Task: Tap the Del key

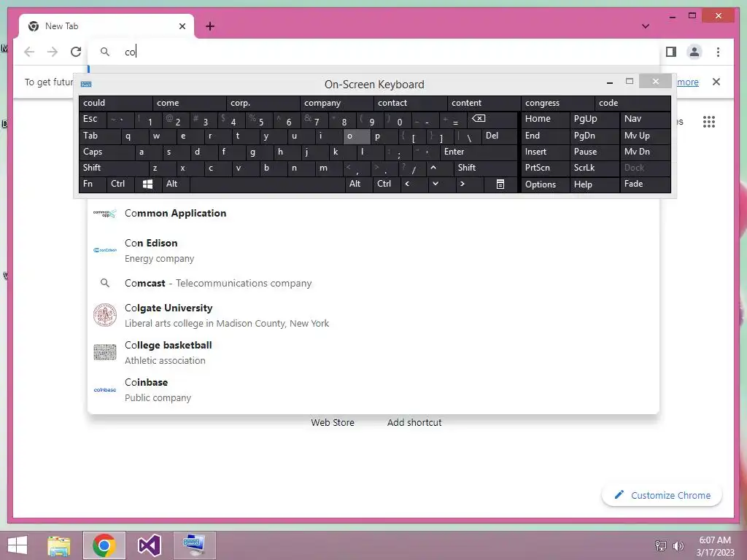Action: pos(499,136)
